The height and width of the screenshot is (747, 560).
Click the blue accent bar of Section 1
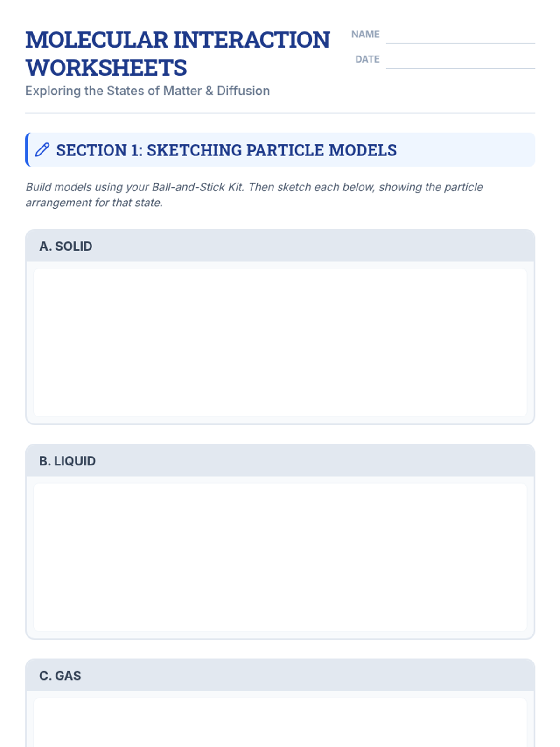click(27, 150)
